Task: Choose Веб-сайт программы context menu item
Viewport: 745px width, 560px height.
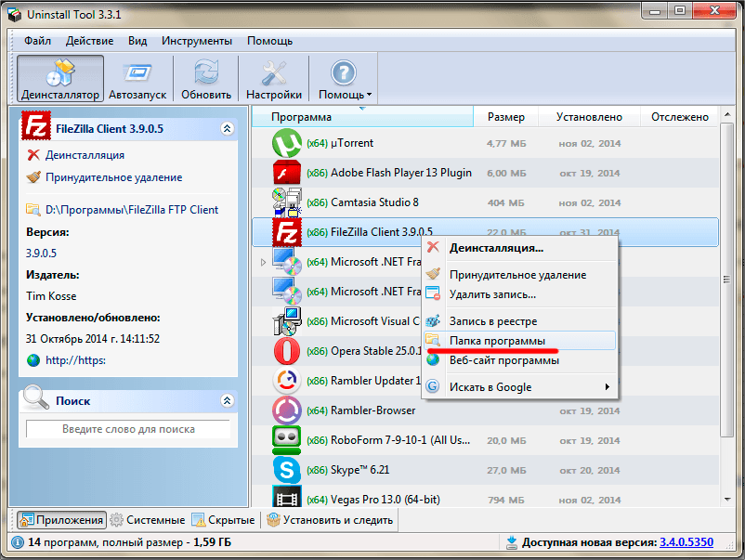Action: pyautogui.click(x=520, y=360)
